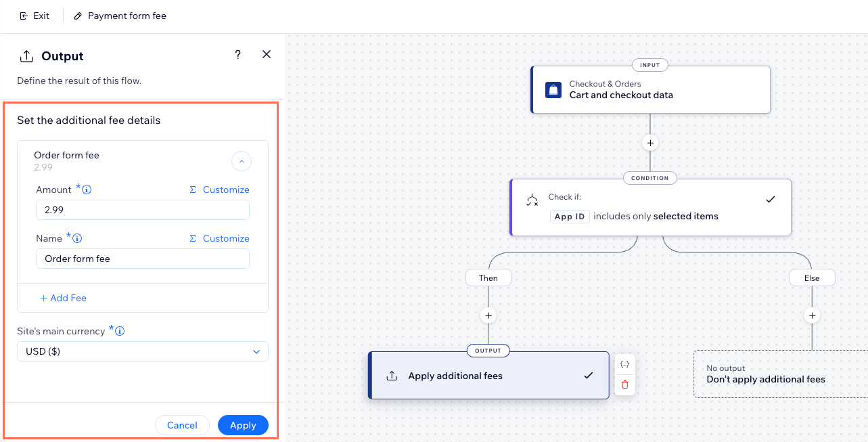Click the Amount input field
Screen dimensions: 868x442
click(x=142, y=210)
